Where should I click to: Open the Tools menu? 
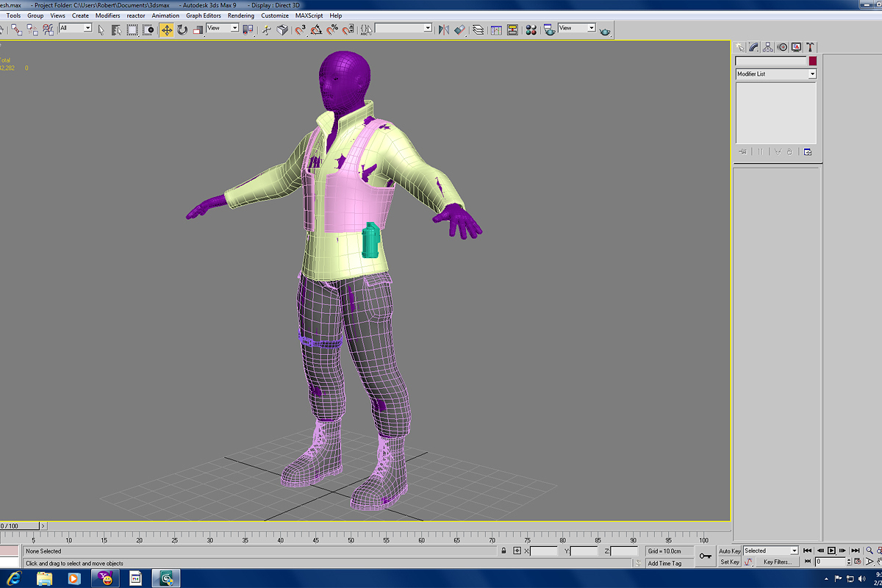[x=14, y=15]
